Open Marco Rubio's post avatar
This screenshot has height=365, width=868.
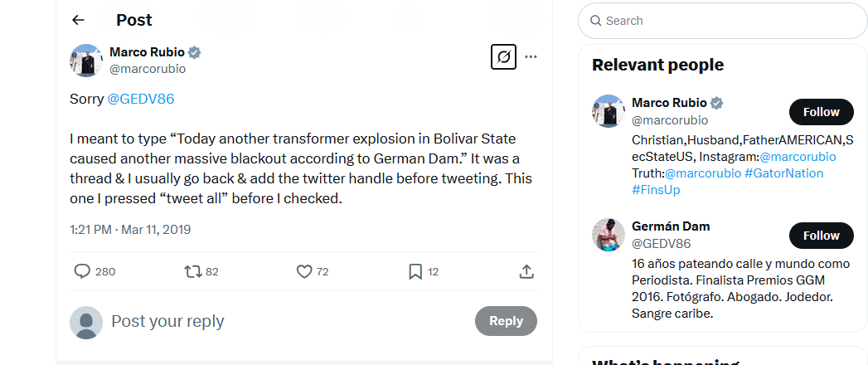[86, 61]
